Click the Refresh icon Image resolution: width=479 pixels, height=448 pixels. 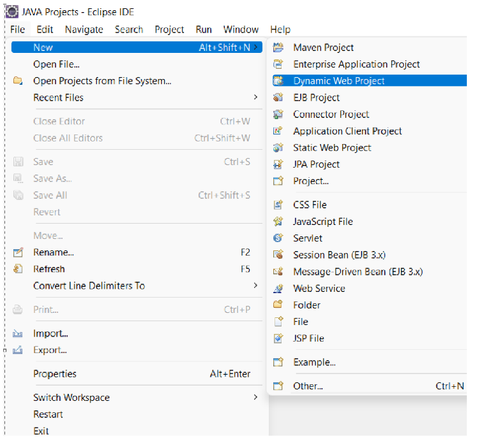click(18, 269)
